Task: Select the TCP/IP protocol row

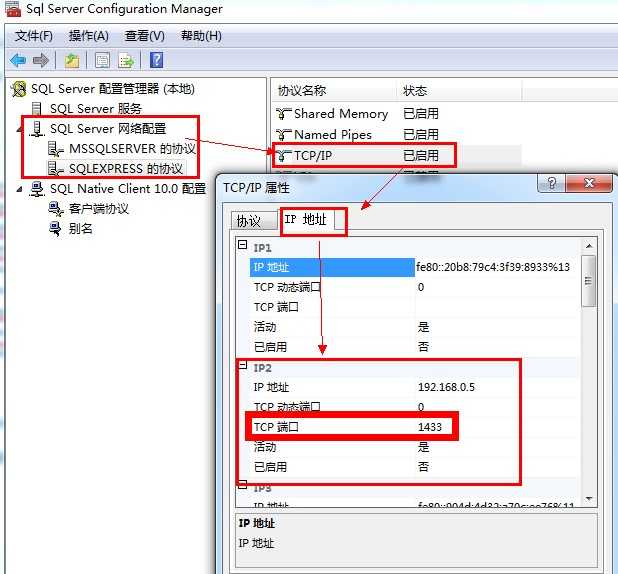Action: pyautogui.click(x=396, y=156)
